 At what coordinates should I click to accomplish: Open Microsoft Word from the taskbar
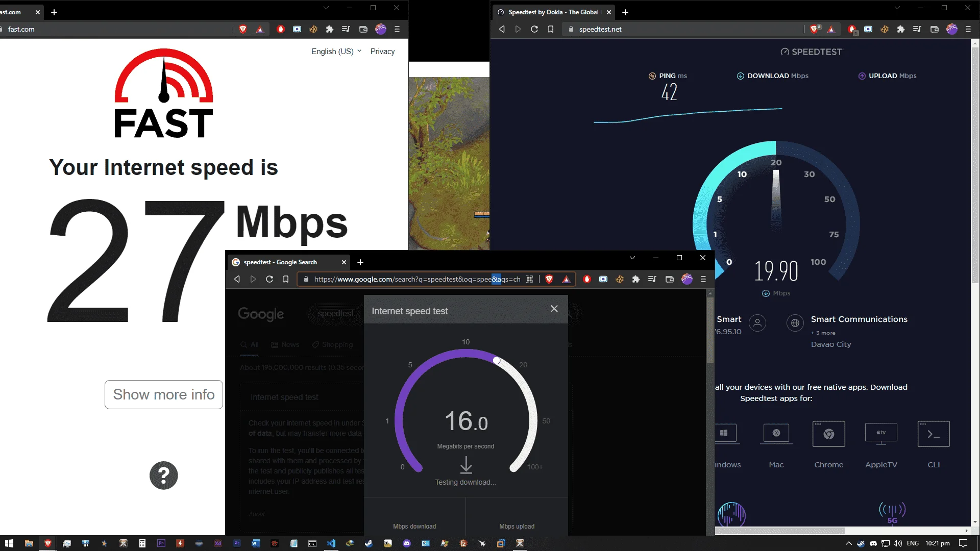[255, 543]
